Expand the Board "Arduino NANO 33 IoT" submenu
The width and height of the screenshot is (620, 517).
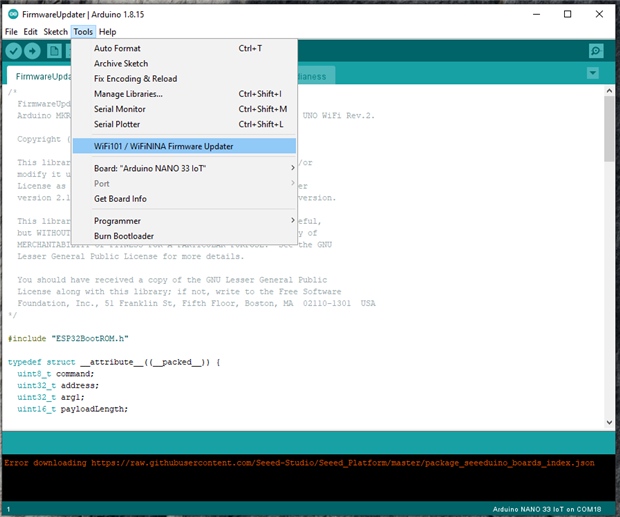150,168
